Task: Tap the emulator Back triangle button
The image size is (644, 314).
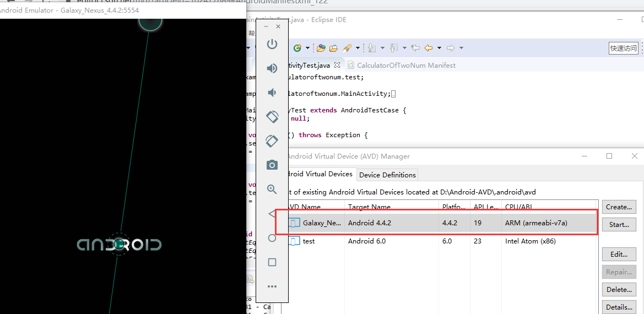Action: click(x=272, y=213)
